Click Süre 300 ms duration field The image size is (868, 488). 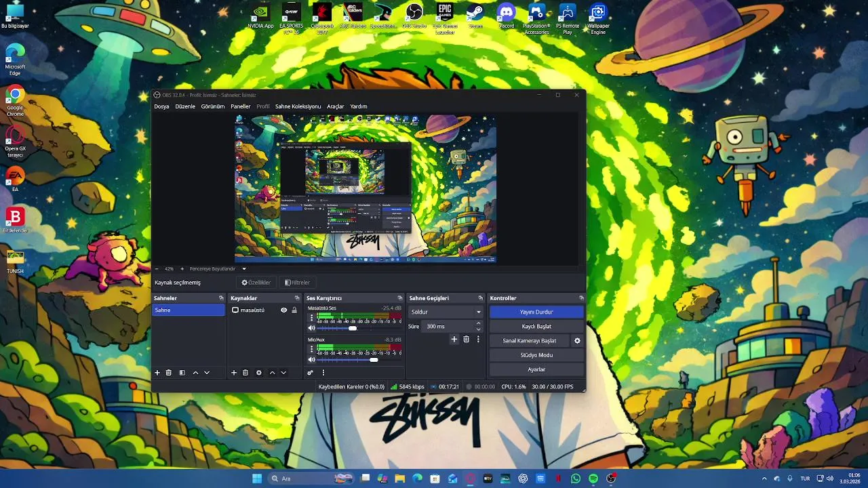point(448,327)
